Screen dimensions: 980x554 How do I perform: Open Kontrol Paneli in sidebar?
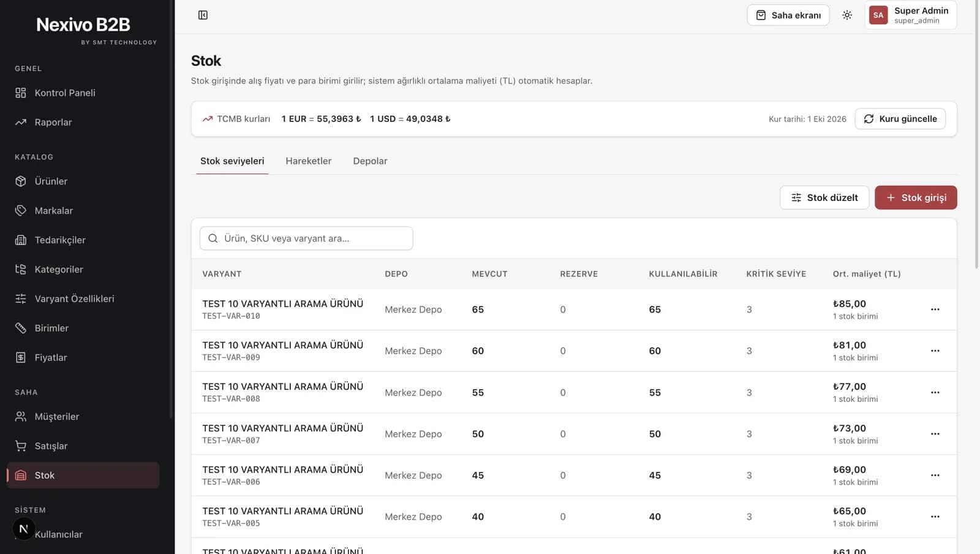click(83, 93)
